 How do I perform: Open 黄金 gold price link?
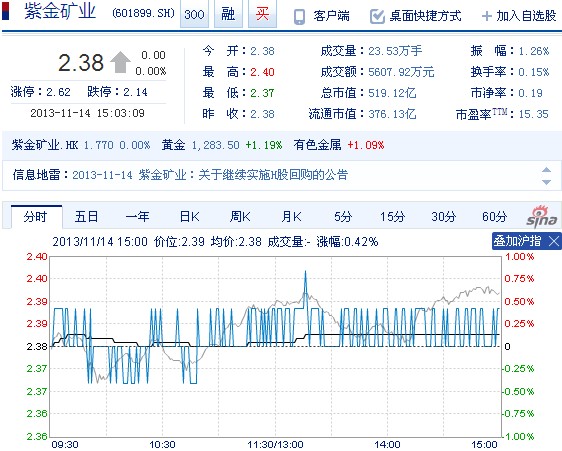click(173, 145)
